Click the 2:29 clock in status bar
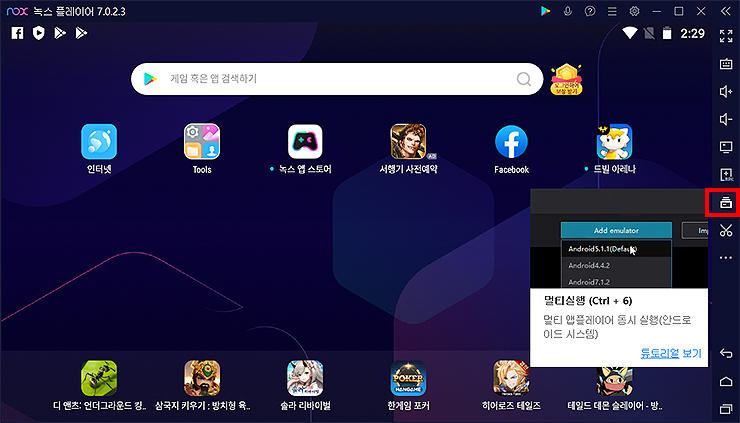Viewport: 740px width, 423px height. [692, 33]
